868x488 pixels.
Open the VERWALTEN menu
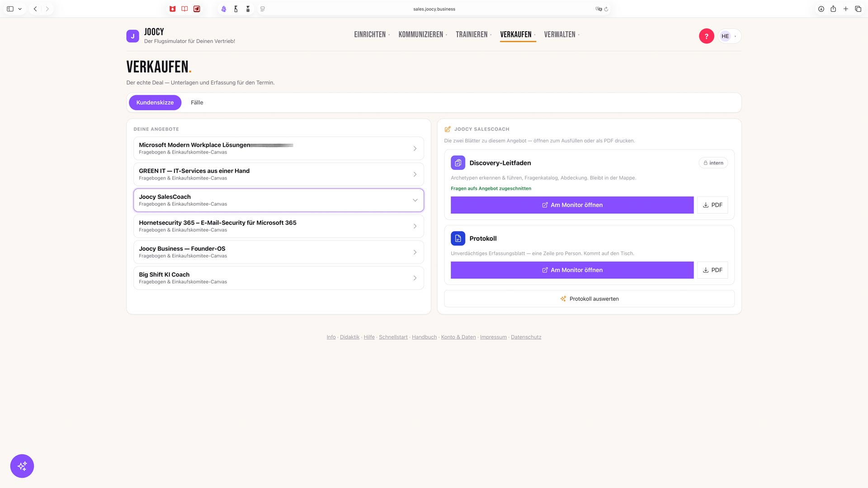coord(561,35)
